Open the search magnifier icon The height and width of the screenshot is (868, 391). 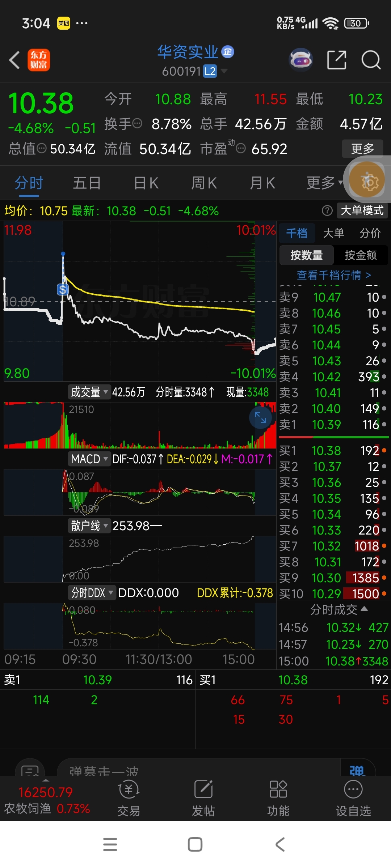371,60
